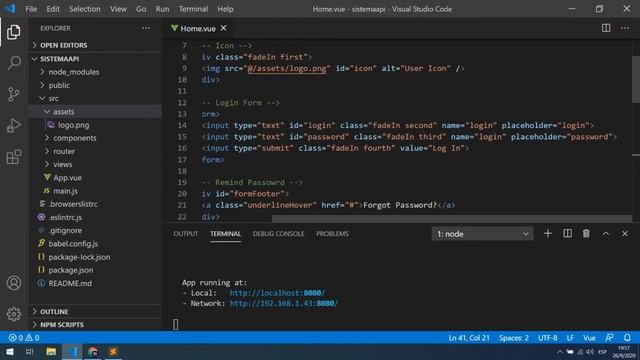
Task: Open the File menu
Action: pos(31,9)
